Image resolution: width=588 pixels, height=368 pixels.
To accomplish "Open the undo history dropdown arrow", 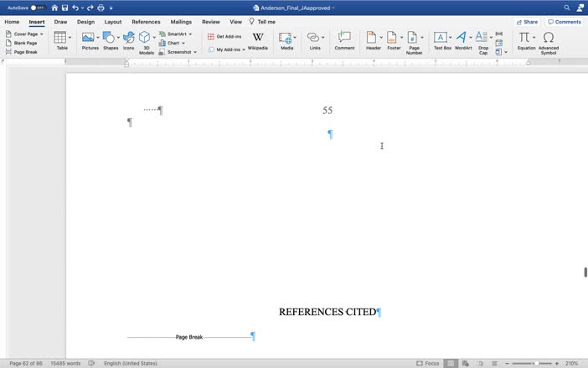I will click(82, 8).
